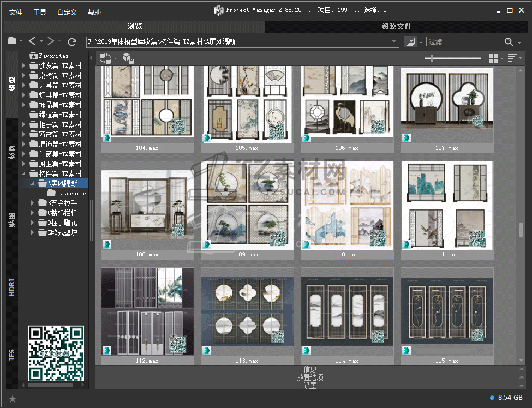Viewport: 532px width, 408px height.
Task: Click the search magnifier icon
Action: [x=509, y=42]
